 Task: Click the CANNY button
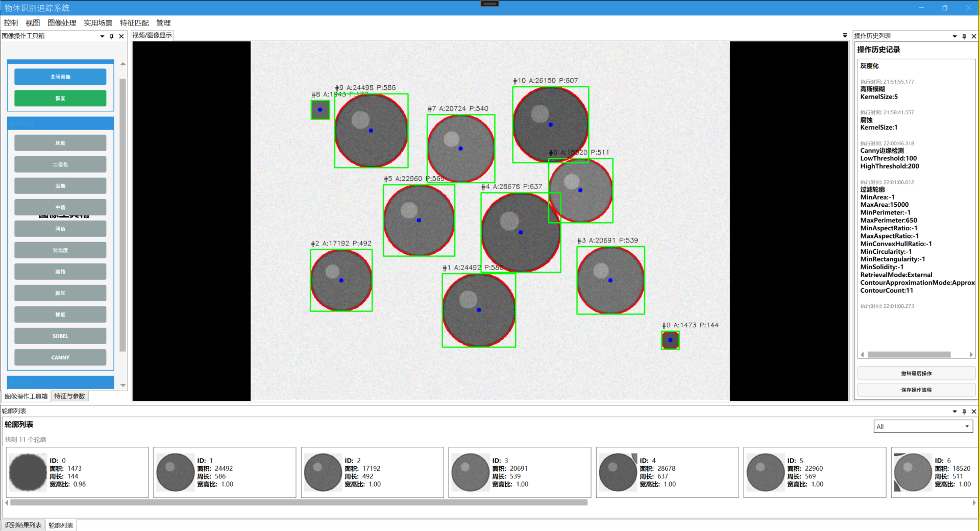(x=60, y=357)
